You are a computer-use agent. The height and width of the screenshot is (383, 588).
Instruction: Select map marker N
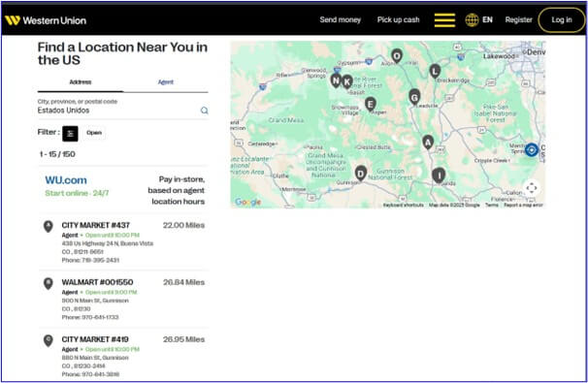point(336,80)
